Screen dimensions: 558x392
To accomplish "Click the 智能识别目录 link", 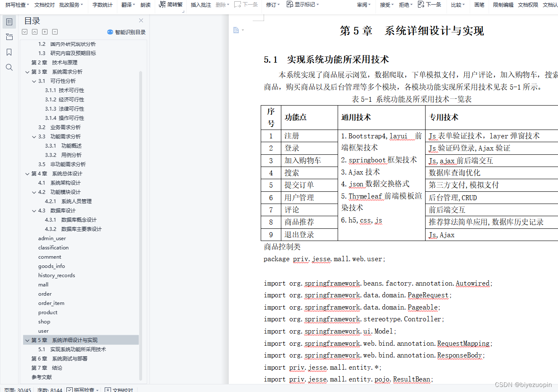I will (130, 32).
